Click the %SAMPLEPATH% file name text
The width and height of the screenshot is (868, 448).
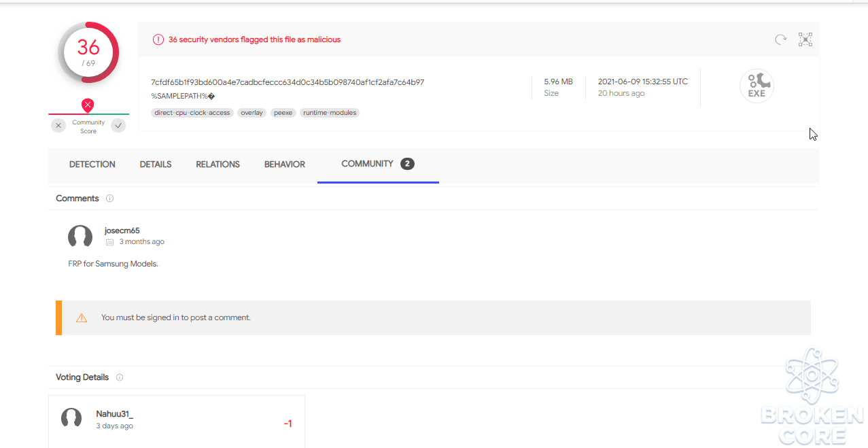tap(183, 97)
